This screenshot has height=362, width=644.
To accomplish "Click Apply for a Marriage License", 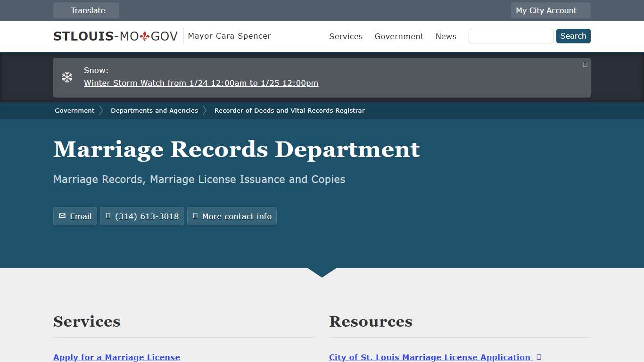I will 116,357.
